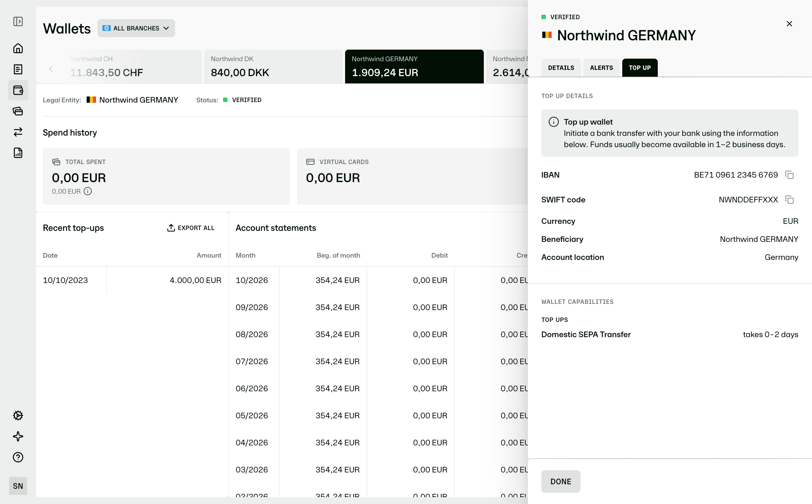Select the Northwind GERMANY wallet card
Screen dimensions: 812x504
[414, 67]
